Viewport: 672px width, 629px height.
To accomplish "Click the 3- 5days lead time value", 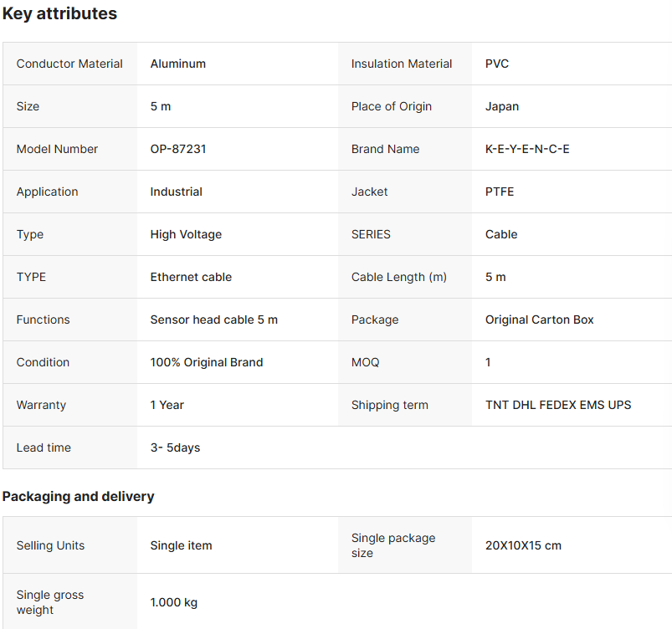I will click(x=175, y=447).
